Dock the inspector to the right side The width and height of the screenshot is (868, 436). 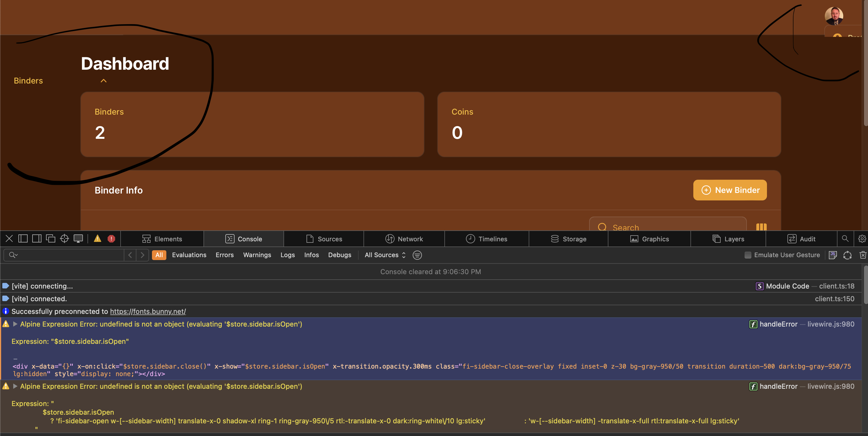[36, 238]
